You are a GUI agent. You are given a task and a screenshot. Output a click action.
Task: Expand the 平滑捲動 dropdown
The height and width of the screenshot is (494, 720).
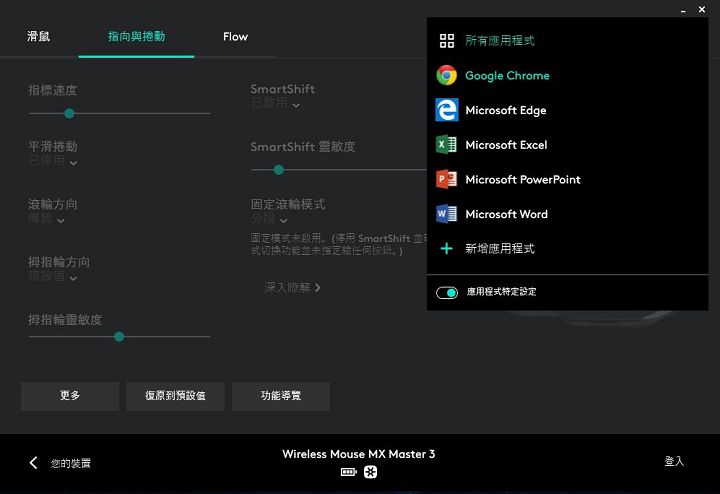click(x=73, y=163)
